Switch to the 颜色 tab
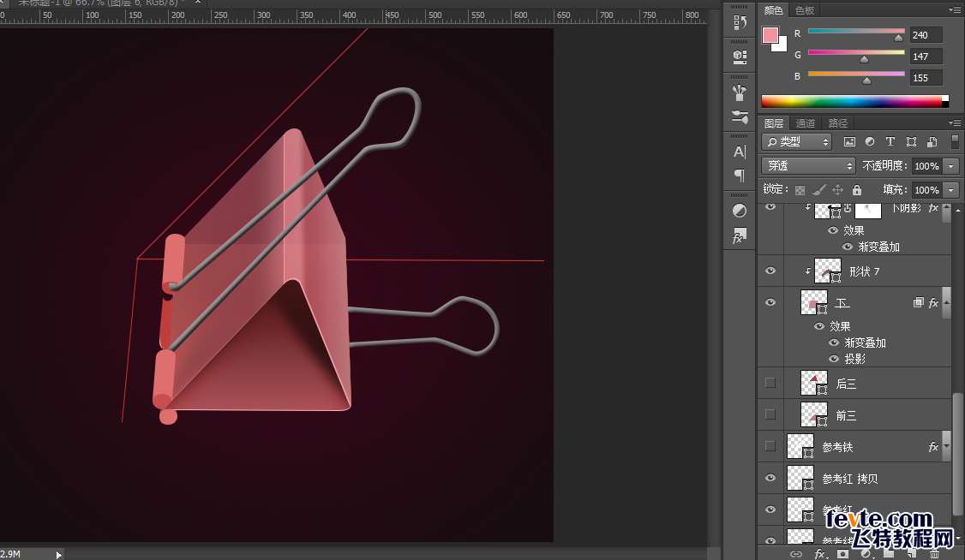The height and width of the screenshot is (560, 965). 773,9
